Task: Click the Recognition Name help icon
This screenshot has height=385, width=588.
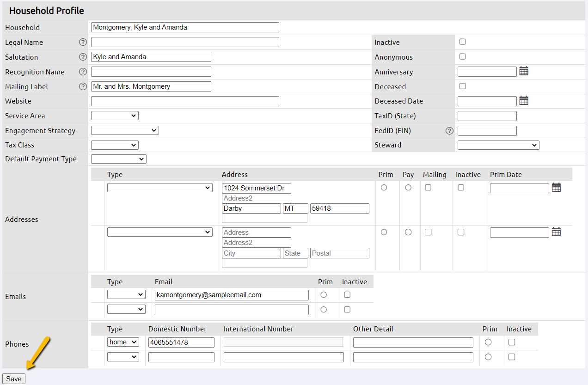Action: 83,72
